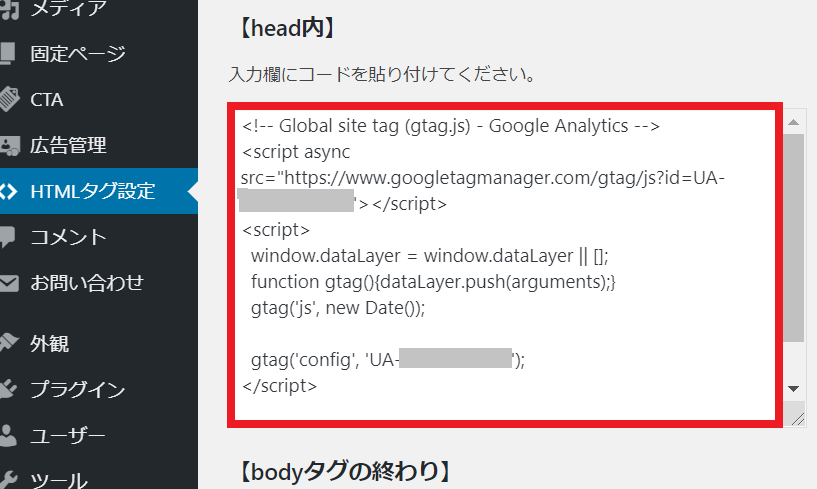Click the paintbrush icon beside 外観
The image size is (817, 489).
9,343
